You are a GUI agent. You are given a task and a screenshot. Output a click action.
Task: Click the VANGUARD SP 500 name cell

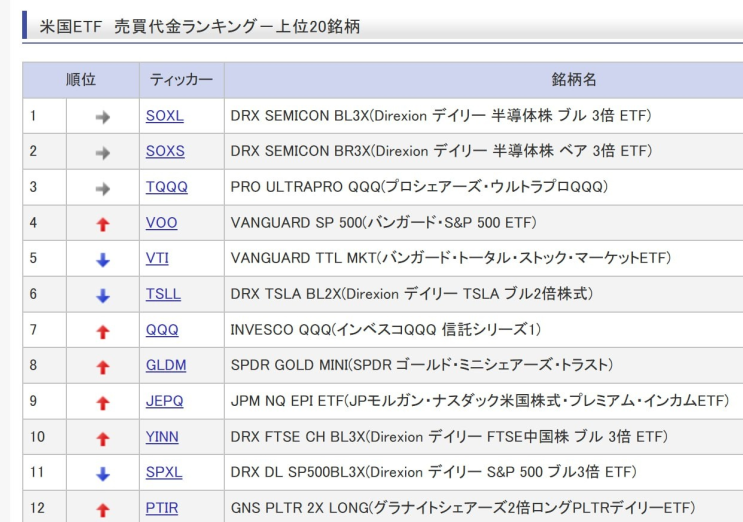(484, 223)
